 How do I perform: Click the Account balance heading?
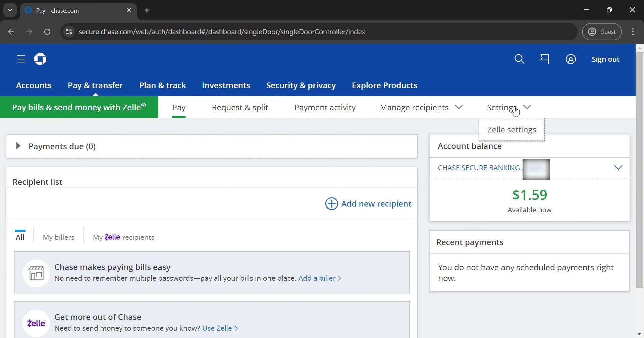coord(470,146)
